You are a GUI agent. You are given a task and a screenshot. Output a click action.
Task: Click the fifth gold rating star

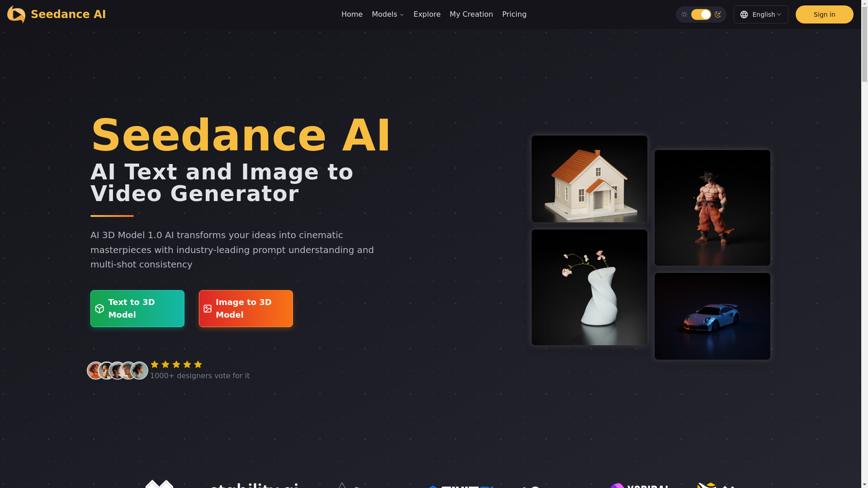point(198,364)
